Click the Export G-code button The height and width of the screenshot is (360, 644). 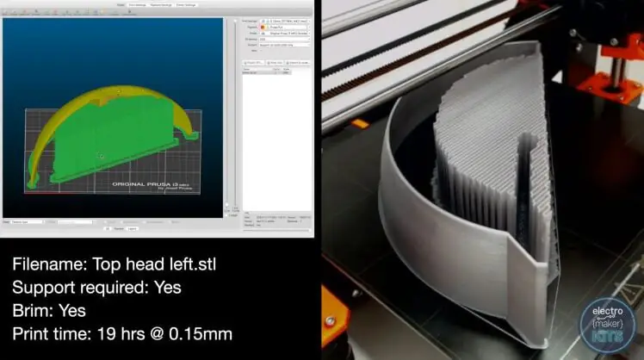click(298, 63)
